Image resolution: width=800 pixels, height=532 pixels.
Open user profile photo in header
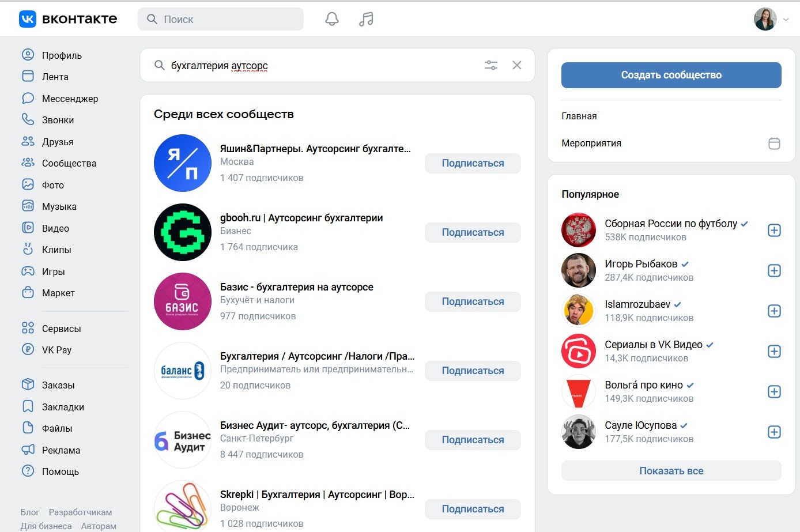click(765, 19)
